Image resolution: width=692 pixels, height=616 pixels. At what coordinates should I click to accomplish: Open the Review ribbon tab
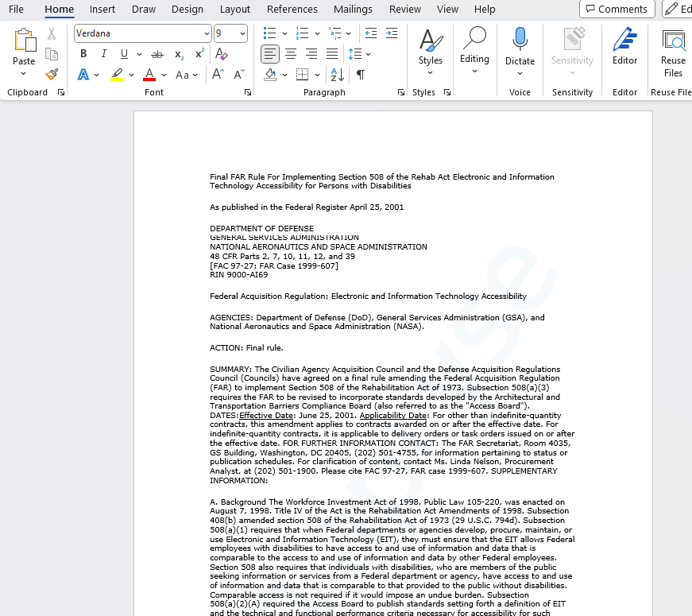pos(404,10)
